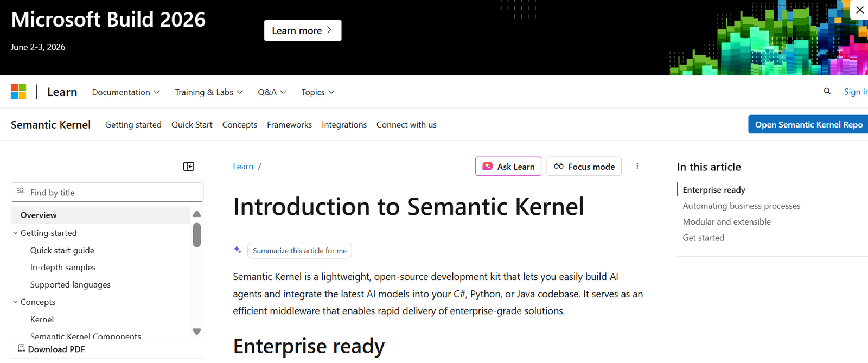Click the more actions vertical dots icon
Screen dimensions: 868x363
[x=637, y=166]
